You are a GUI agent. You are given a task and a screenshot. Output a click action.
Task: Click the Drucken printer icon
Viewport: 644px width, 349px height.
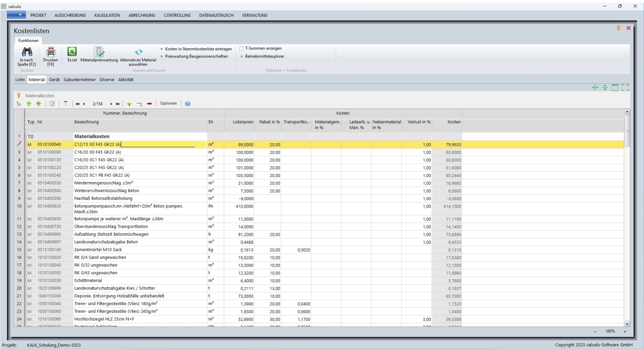click(50, 52)
